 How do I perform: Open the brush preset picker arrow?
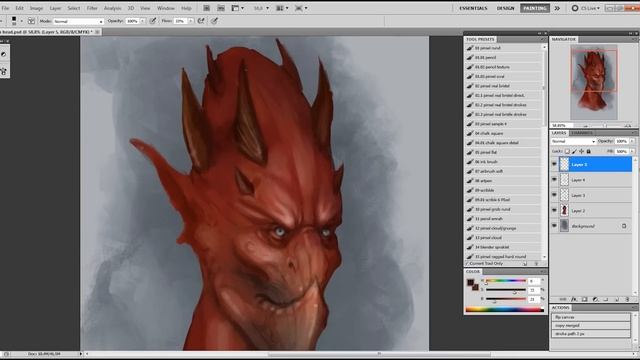point(22,21)
